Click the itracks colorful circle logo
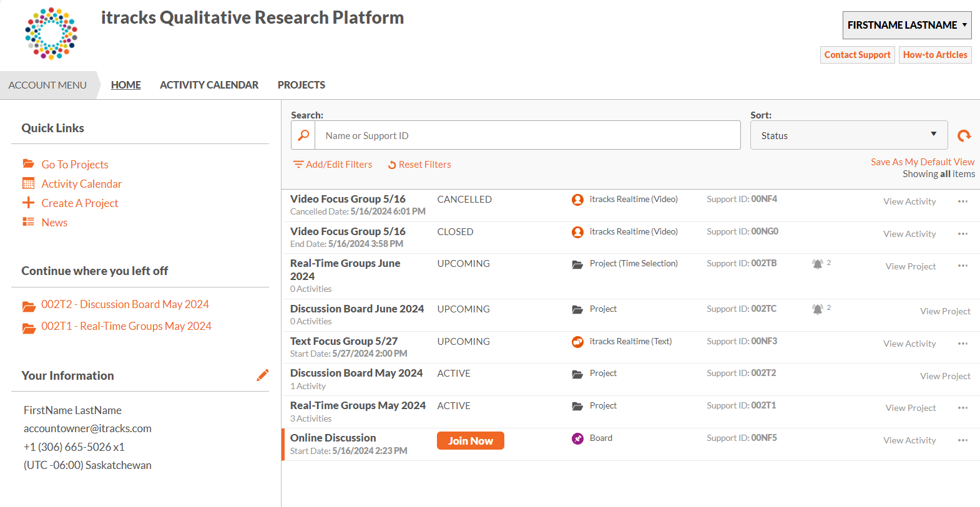 coord(51,34)
